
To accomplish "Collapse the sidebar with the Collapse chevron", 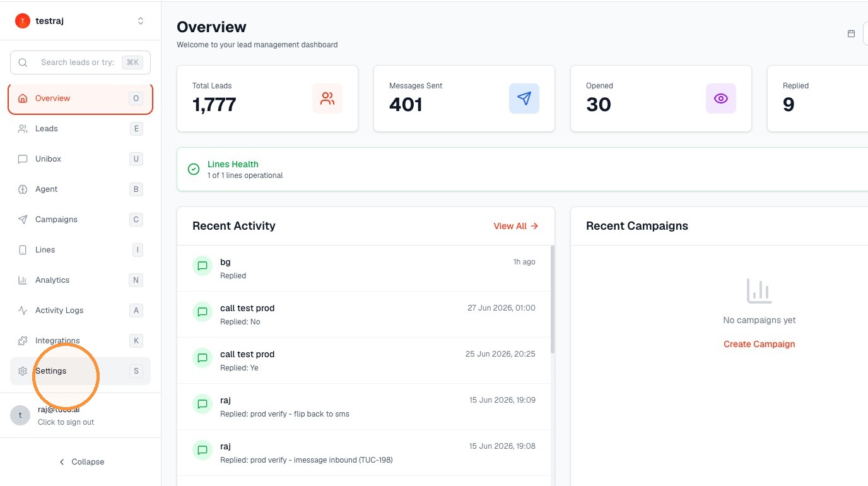I will [81, 462].
